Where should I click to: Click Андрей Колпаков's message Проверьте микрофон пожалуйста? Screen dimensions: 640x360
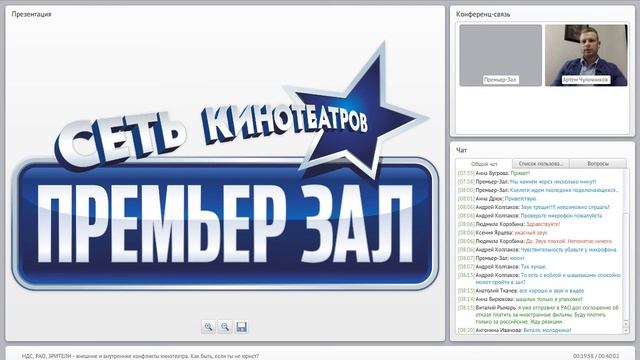pos(562,216)
